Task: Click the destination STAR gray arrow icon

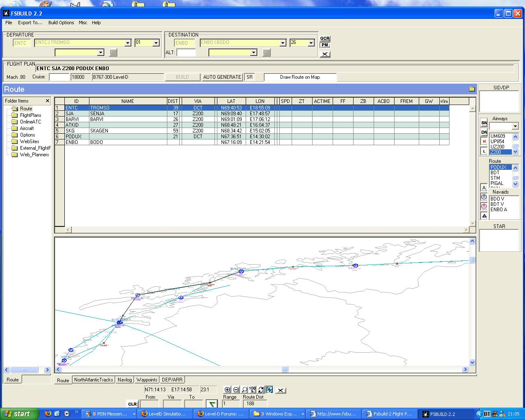Action: coord(267,52)
